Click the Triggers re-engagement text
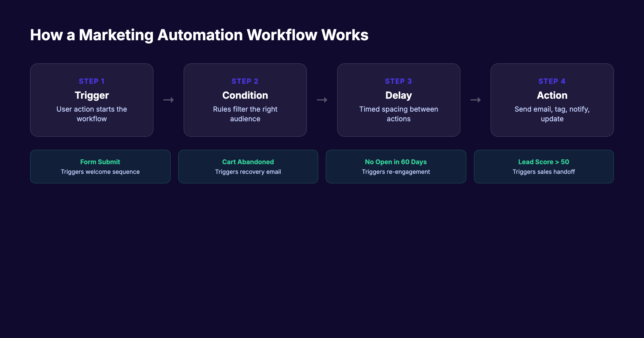The image size is (644, 338). [396, 172]
